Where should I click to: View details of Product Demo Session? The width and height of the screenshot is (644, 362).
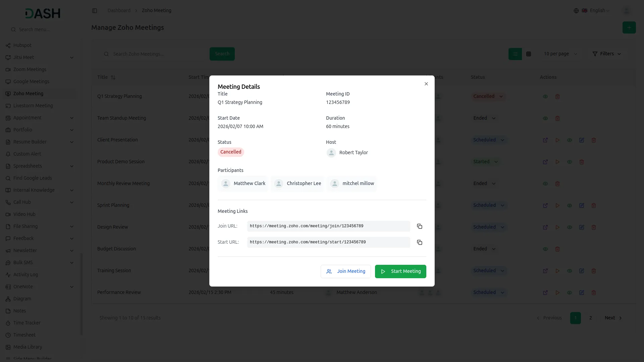(570, 162)
